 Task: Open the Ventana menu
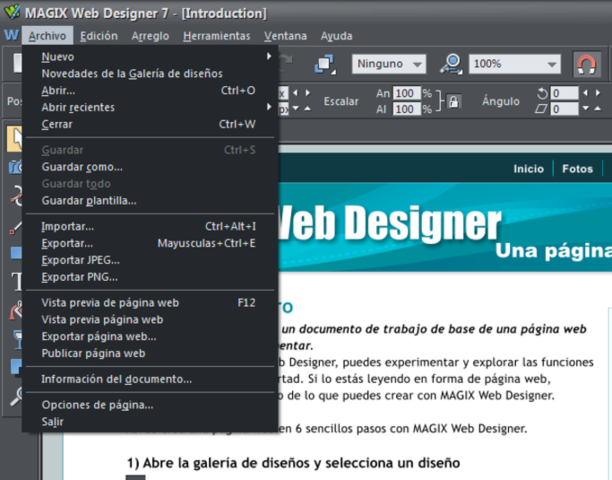point(285,36)
